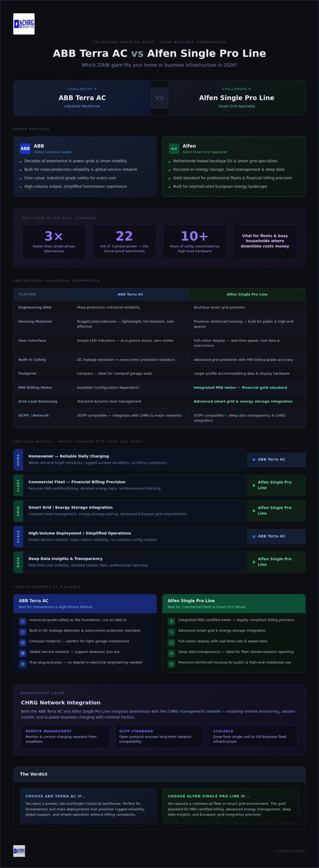The height and width of the screenshot is (868, 319).
Task: Click the people icon beside 'Deep data transparency — ideal for fleet'
Action: pos(172,653)
